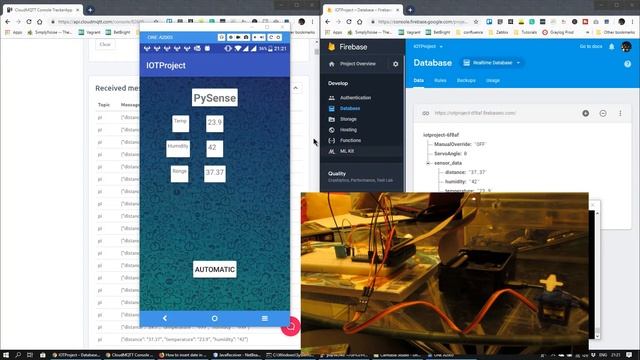Click the Clear button in the CloudMQTT console

(105, 44)
